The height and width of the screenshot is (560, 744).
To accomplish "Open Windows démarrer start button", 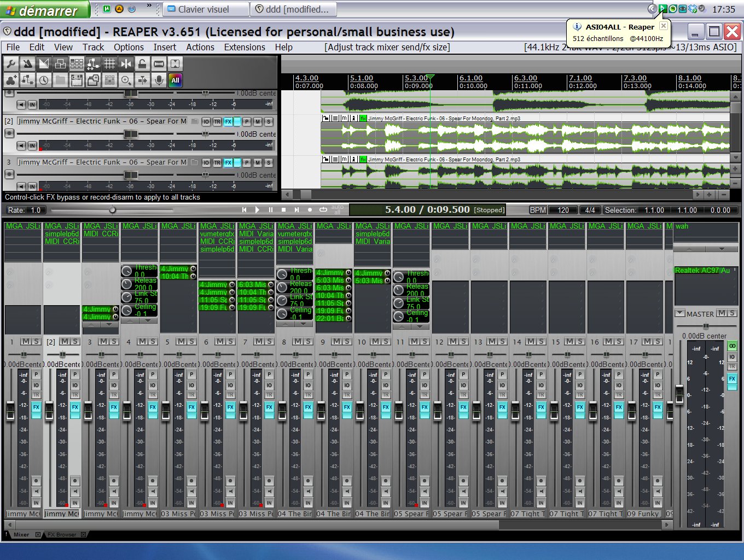I will (44, 9).
